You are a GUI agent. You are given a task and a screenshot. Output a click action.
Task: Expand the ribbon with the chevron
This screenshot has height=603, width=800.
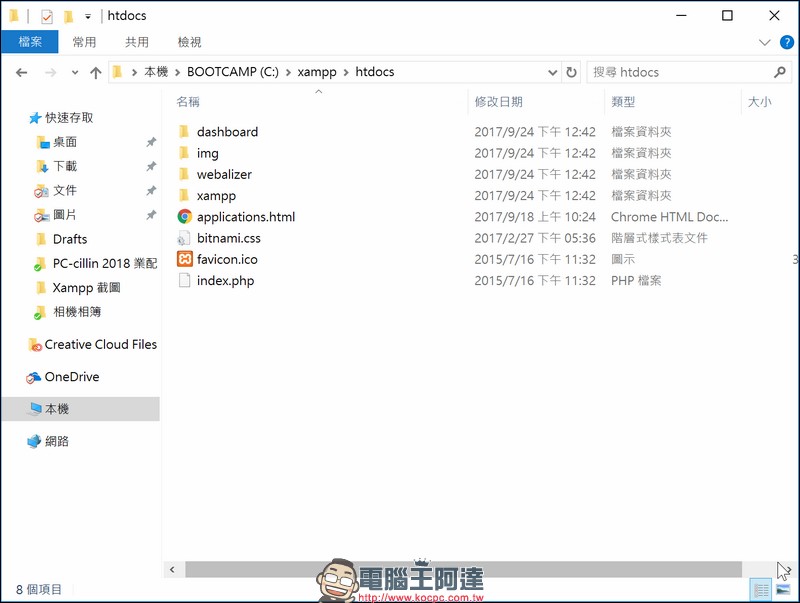[x=764, y=42]
